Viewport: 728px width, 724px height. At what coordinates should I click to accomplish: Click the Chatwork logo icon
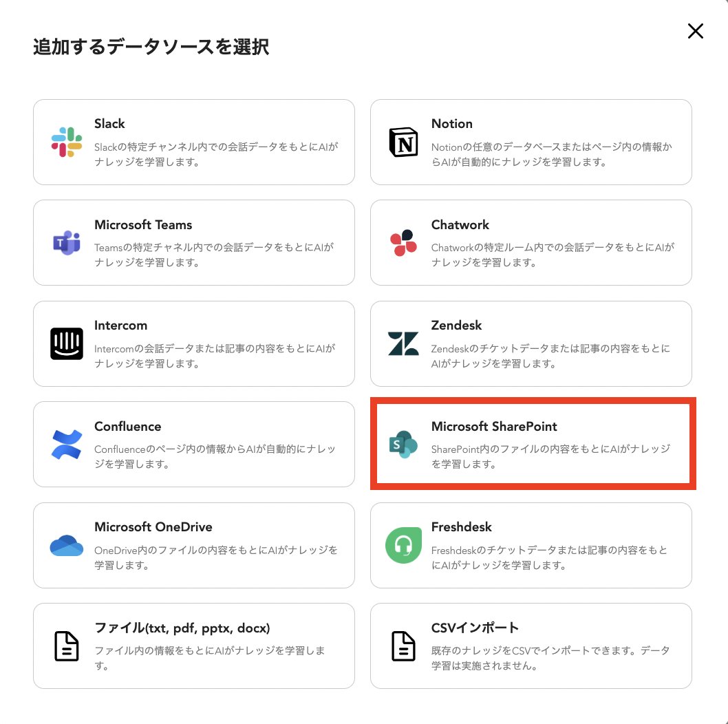click(403, 243)
